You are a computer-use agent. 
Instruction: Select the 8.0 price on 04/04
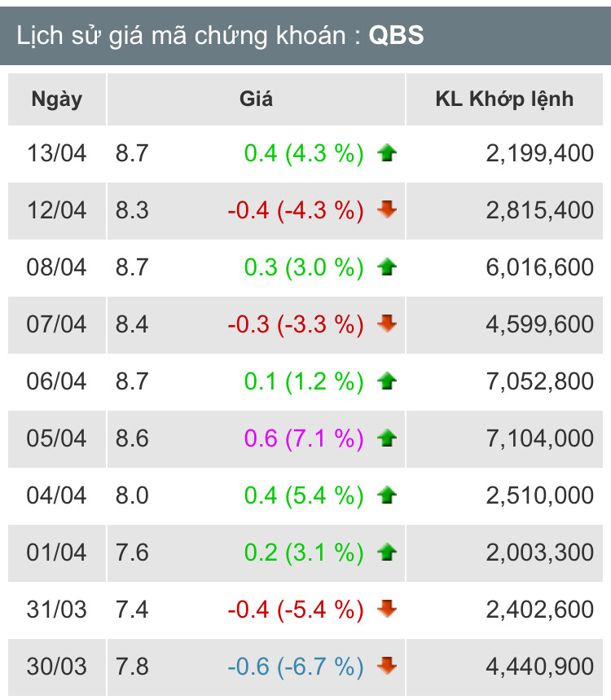(133, 495)
